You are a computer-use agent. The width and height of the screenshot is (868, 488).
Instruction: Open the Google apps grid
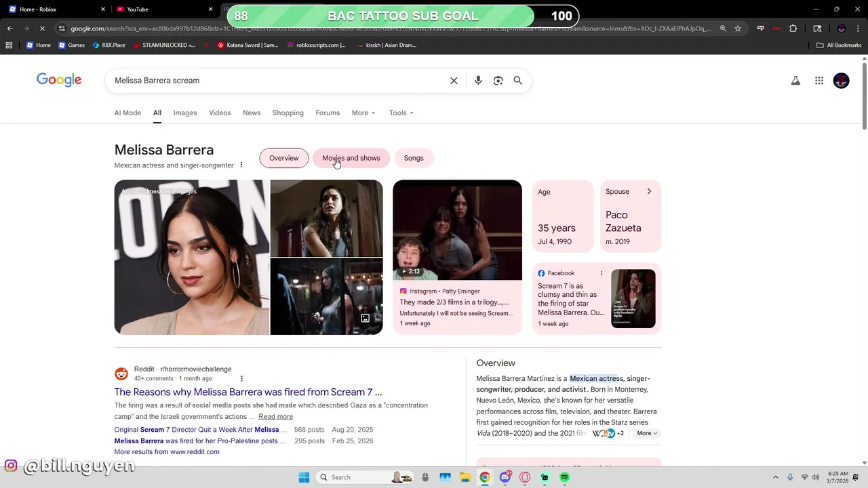[x=819, y=81]
